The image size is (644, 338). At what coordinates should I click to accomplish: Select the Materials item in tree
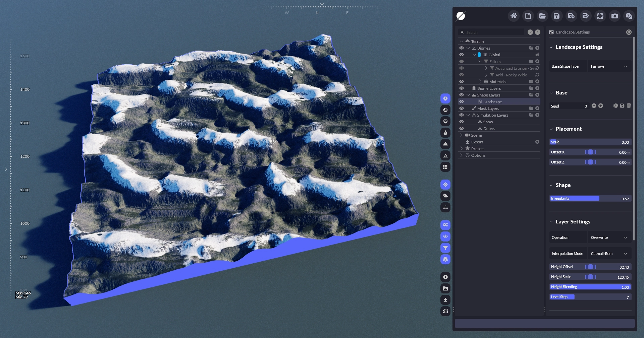[x=497, y=82]
